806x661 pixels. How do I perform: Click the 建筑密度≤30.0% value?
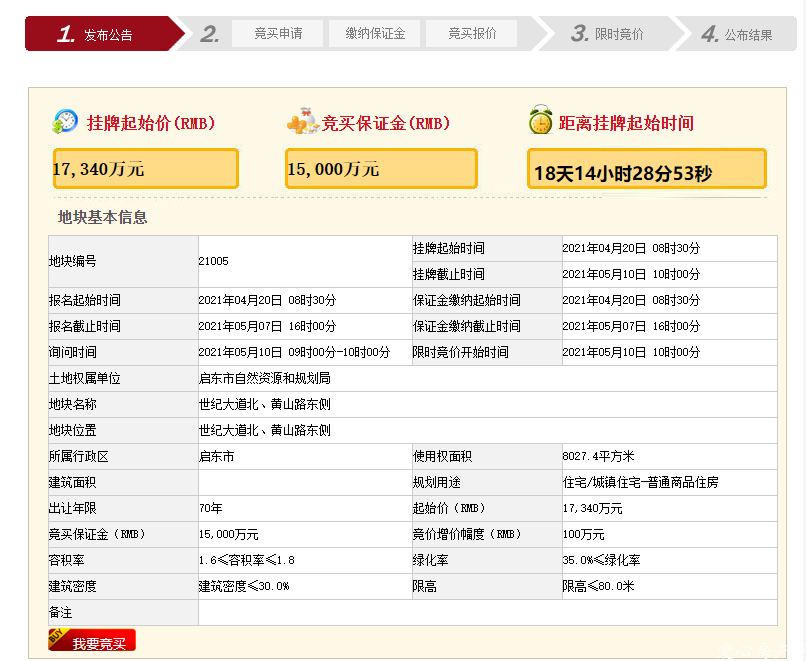pos(244,586)
